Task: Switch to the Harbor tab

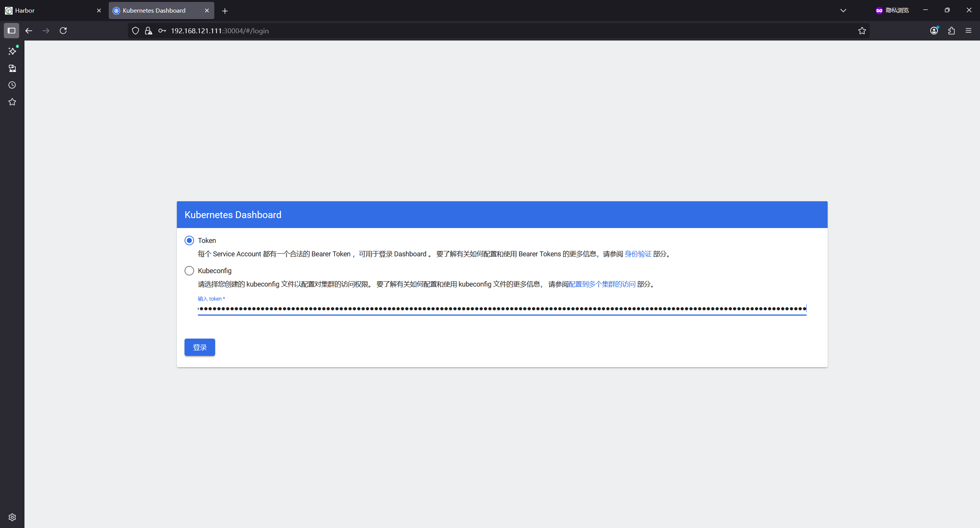Action: click(x=53, y=10)
